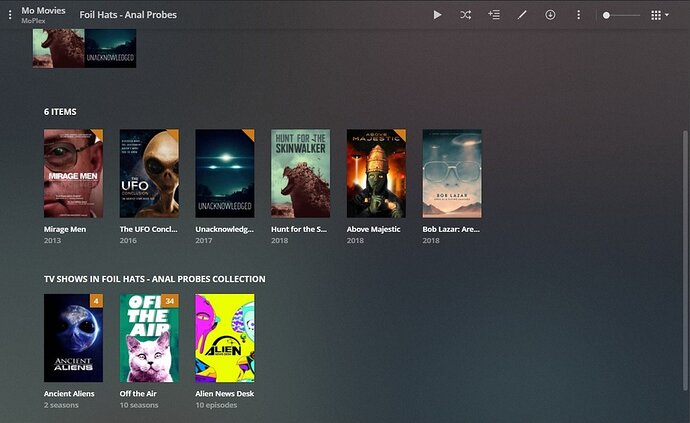Open the Alien News Desk poster
This screenshot has height=423, width=690.
pos(225,338)
